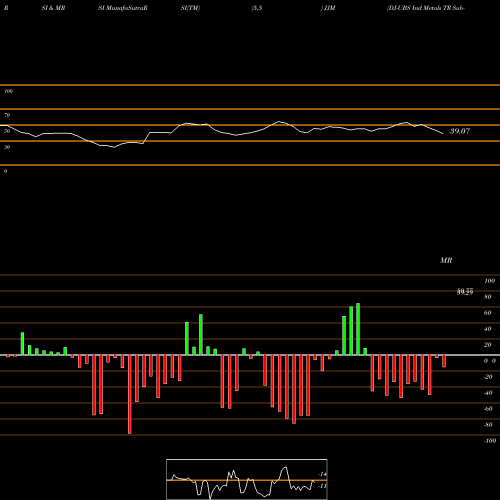The width and height of the screenshot is (500, 500).
Task: Click the 'DJ-UBS Ind Metals TR Sub-' title
Action: point(426,8)
